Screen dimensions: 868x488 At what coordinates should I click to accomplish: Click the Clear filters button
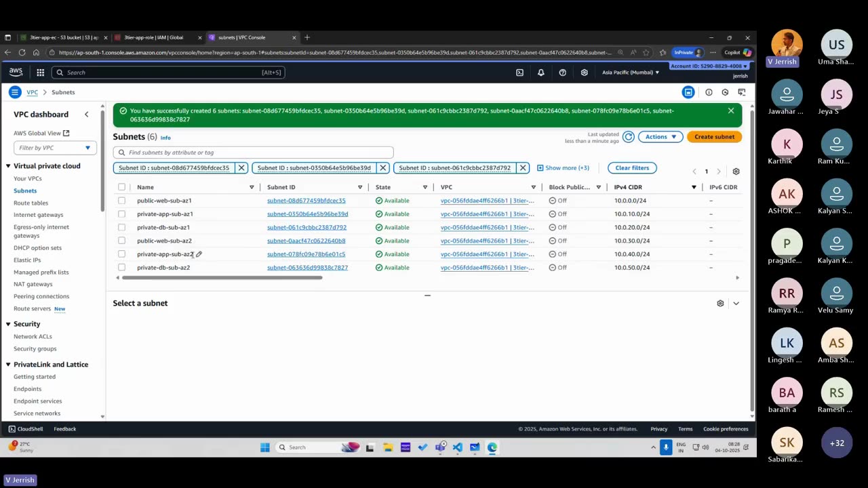coord(632,168)
